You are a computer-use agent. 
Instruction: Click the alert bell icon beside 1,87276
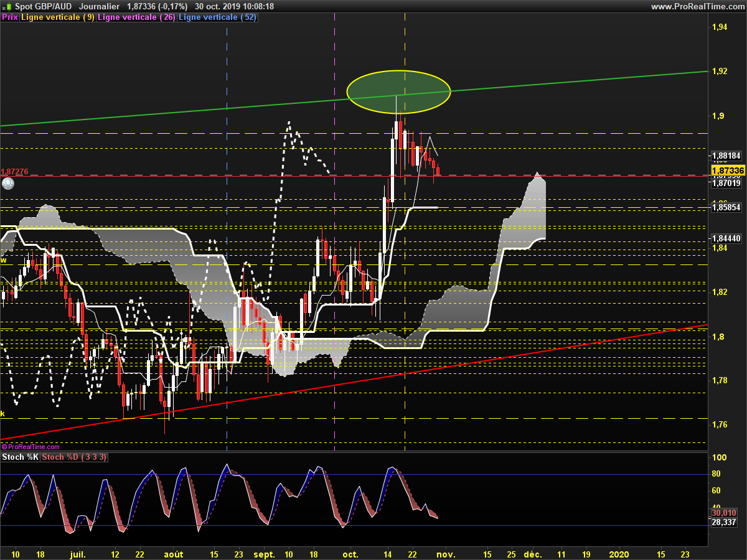(x=7, y=184)
